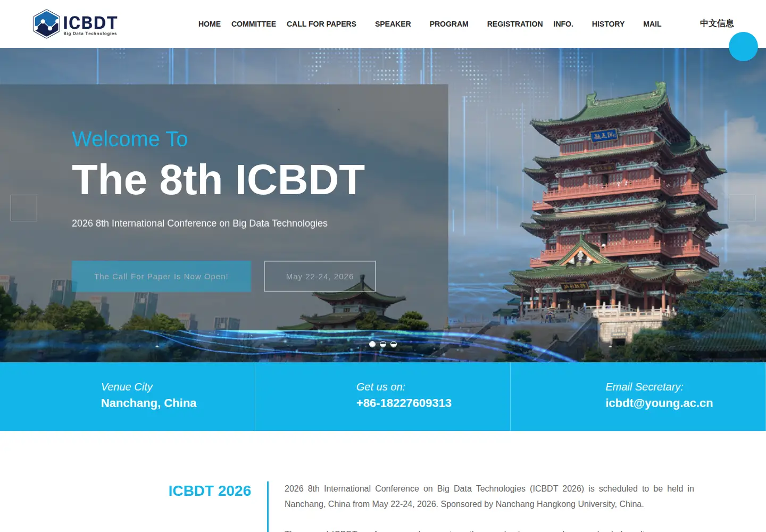Open the HOME menu item
Viewport: 766px width, 532px height.
point(210,24)
